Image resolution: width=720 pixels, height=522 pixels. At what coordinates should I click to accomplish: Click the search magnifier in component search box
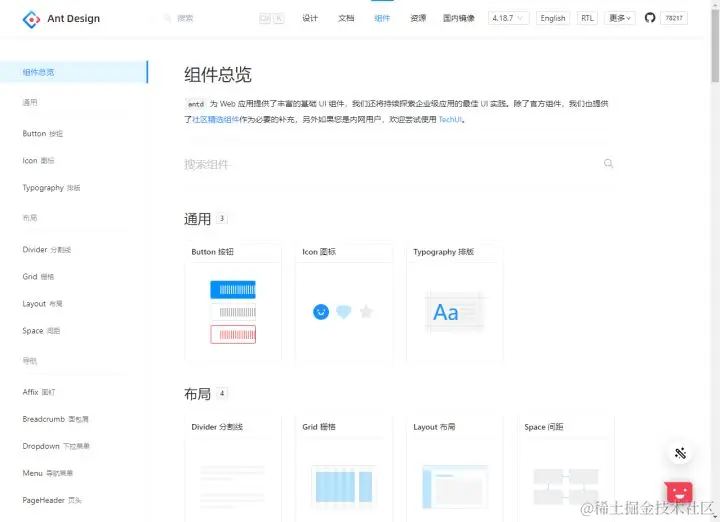click(608, 163)
